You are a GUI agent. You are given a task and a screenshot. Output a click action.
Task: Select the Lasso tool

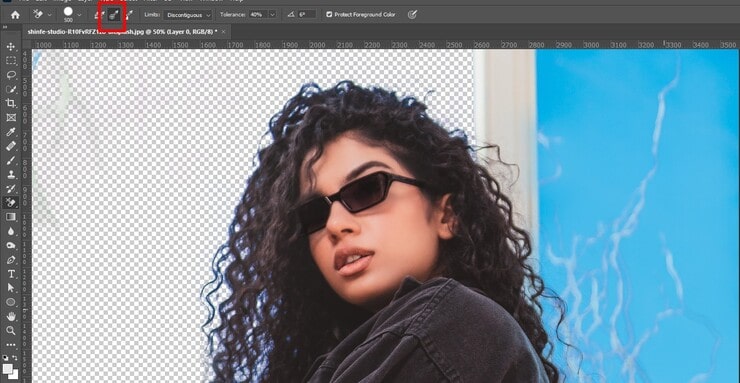point(11,75)
